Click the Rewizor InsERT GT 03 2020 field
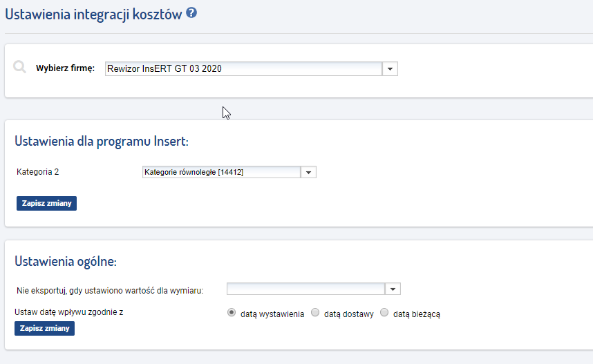593x364 pixels. (x=243, y=69)
